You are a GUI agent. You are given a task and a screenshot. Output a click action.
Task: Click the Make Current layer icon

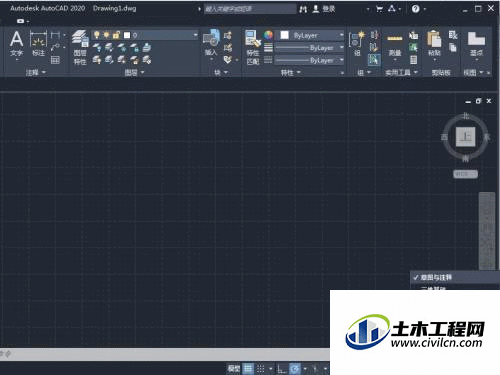147,48
